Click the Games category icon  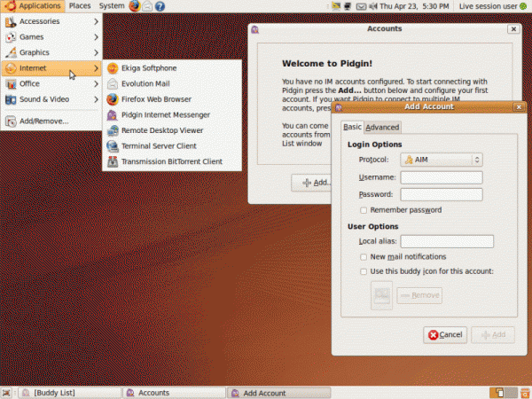[11, 37]
